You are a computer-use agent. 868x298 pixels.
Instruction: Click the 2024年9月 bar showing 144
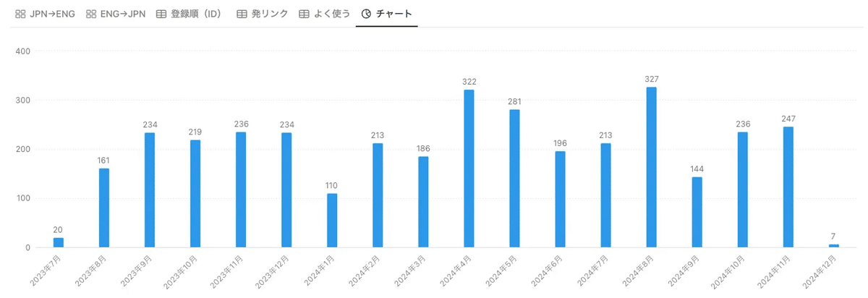point(697,212)
